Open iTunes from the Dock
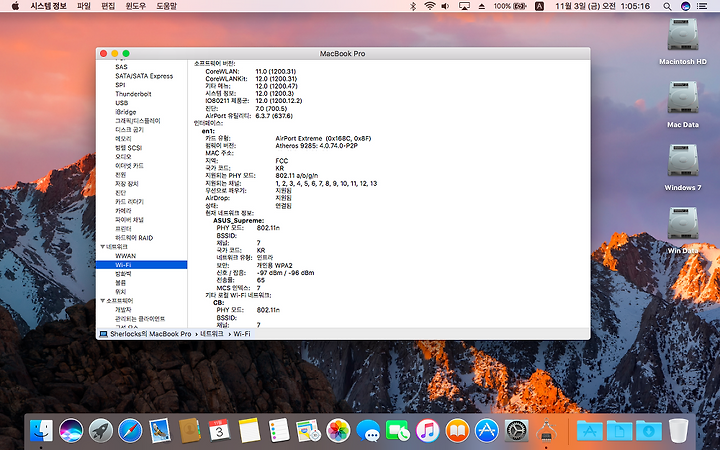The width and height of the screenshot is (720, 450). click(x=428, y=431)
